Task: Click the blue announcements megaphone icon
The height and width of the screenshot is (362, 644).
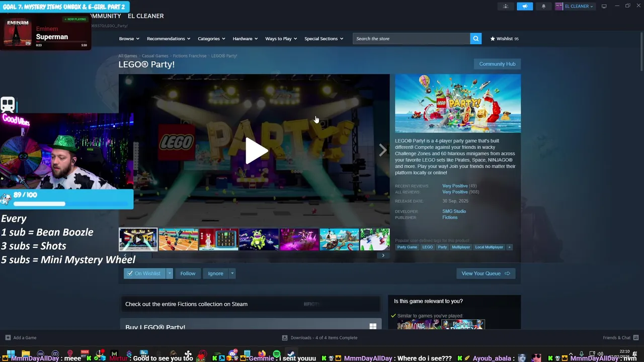Action: [524, 6]
